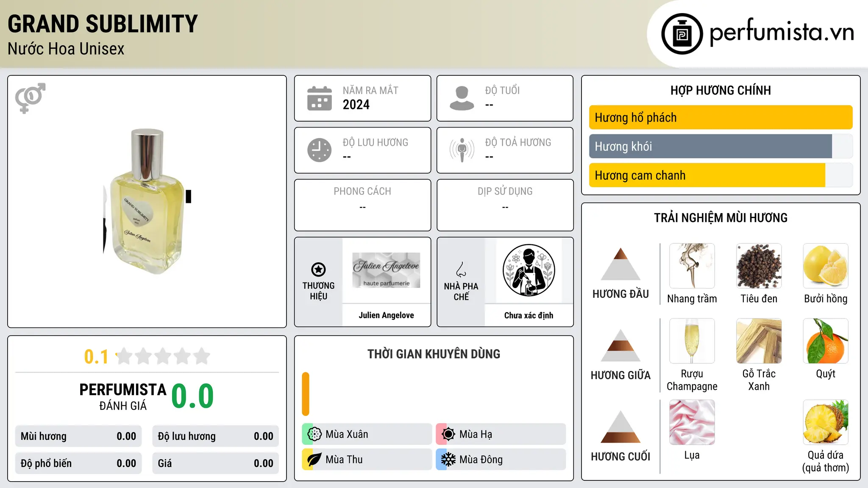Viewport: 868px width, 488px height.
Task: Click the middle notes pyramid icon
Action: click(620, 345)
